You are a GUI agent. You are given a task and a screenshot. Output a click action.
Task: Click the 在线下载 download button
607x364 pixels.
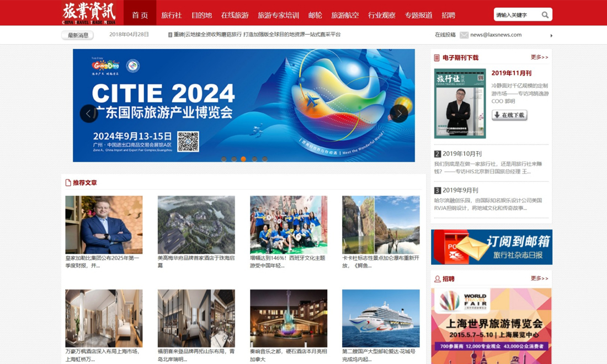509,115
